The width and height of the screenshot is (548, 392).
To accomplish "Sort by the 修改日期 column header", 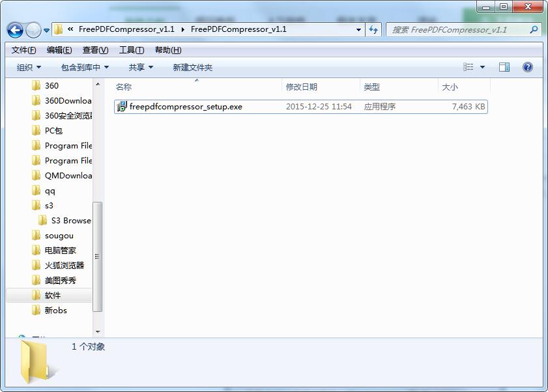I will click(302, 87).
